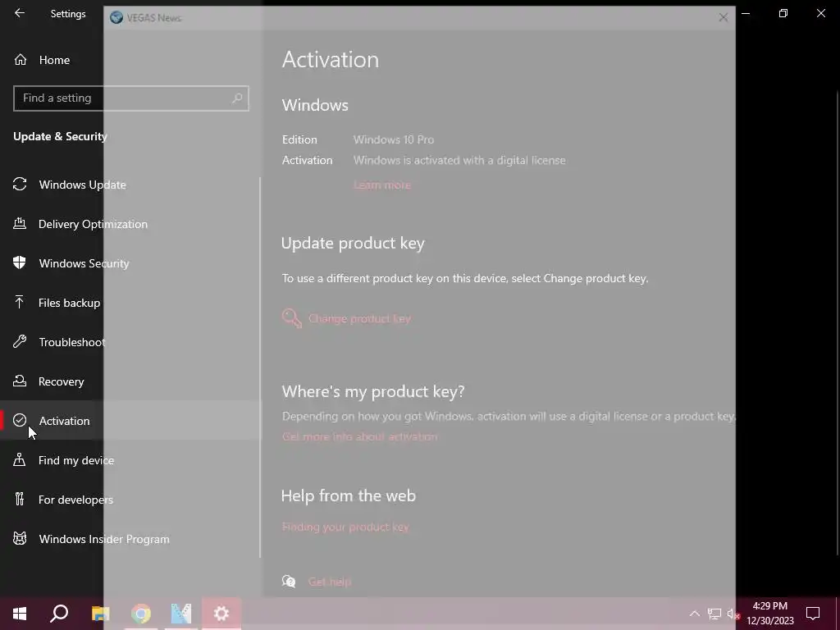Image resolution: width=840 pixels, height=630 pixels.
Task: Click the Windows Insider Program cat icon
Action: [x=20, y=538]
